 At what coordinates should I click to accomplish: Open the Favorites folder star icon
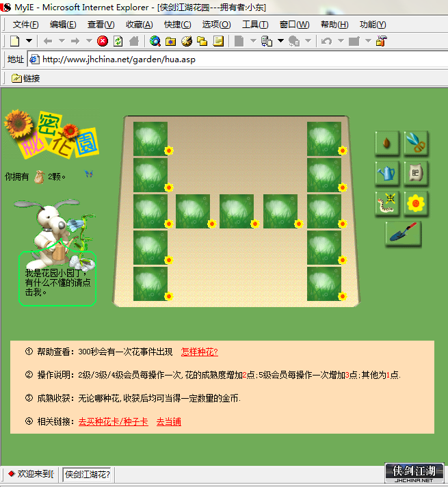170,41
